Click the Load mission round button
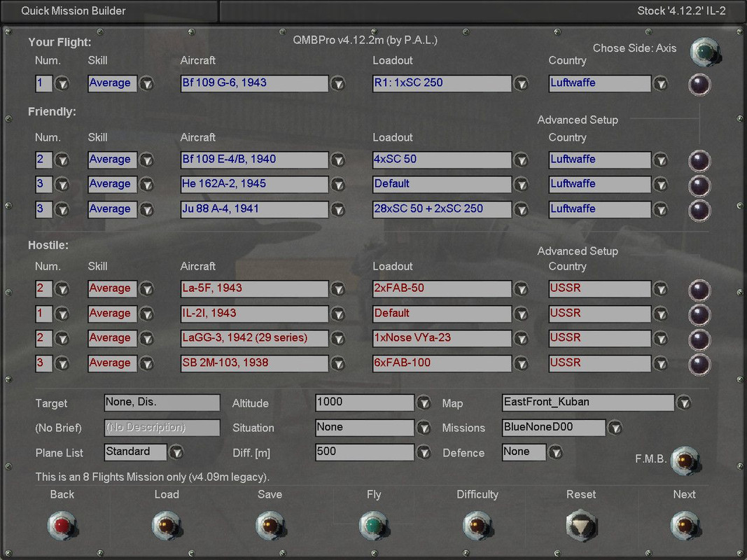The width and height of the screenshot is (747, 560). [166, 526]
